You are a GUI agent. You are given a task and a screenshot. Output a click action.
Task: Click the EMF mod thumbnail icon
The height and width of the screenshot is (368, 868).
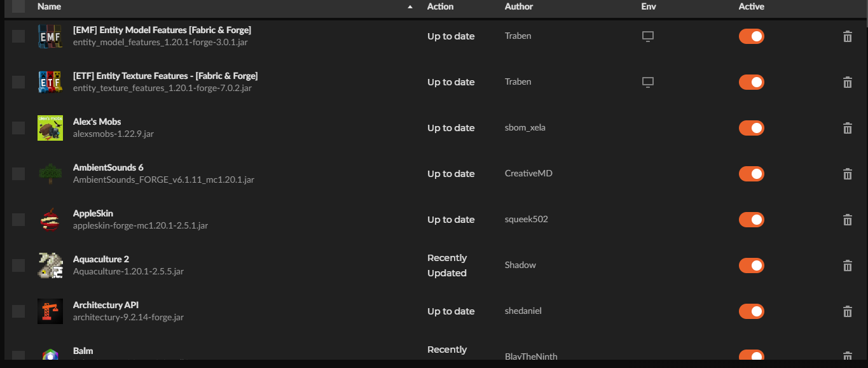pos(50,36)
